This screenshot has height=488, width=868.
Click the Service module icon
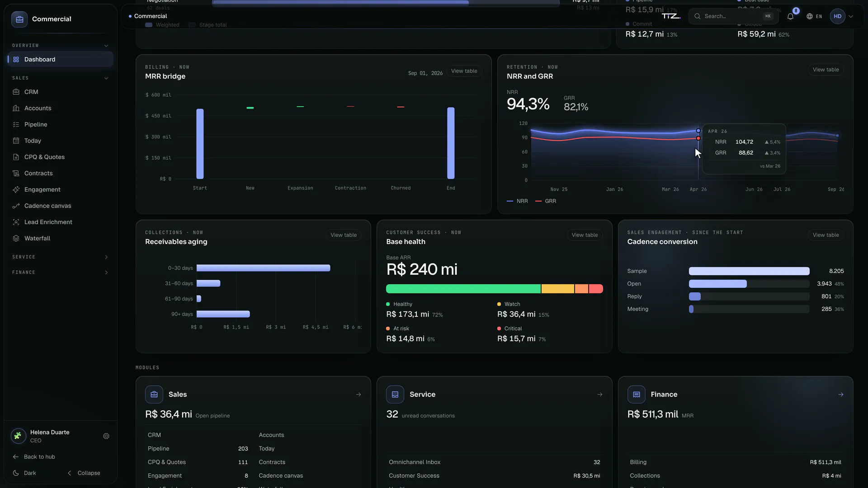[x=395, y=394]
